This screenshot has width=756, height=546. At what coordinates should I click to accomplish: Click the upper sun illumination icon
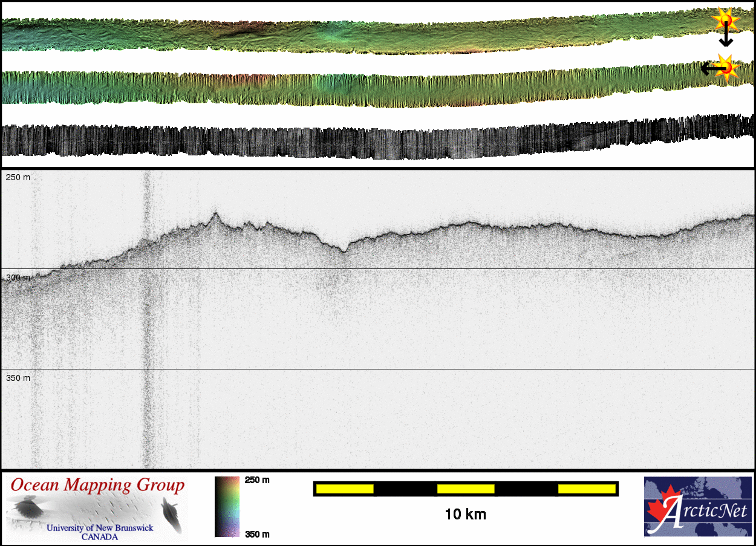pos(726,21)
